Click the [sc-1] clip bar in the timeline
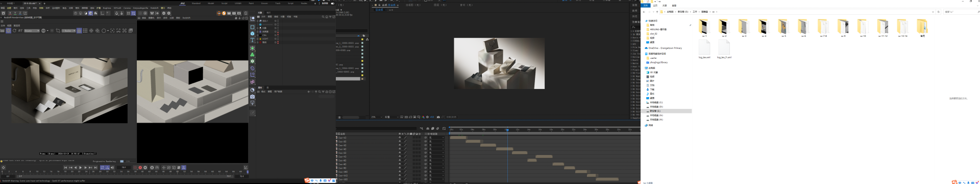This screenshot has height=184, width=980. point(458,137)
